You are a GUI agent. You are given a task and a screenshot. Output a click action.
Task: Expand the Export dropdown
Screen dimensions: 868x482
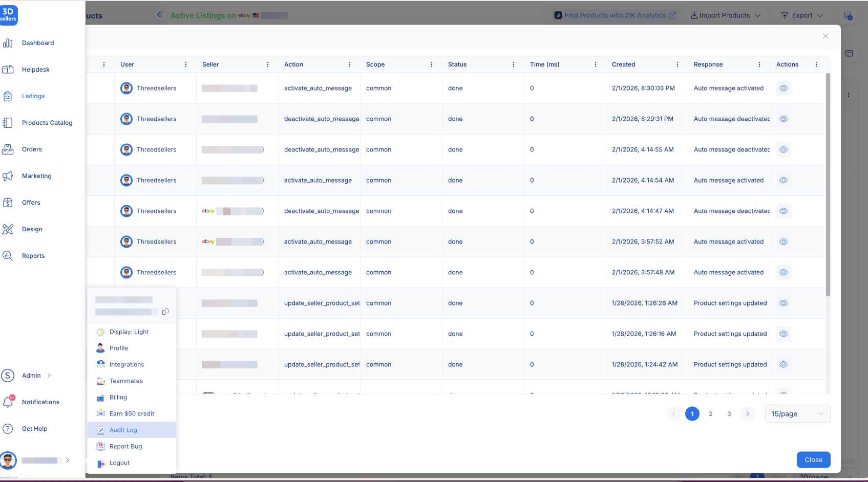[x=802, y=15]
